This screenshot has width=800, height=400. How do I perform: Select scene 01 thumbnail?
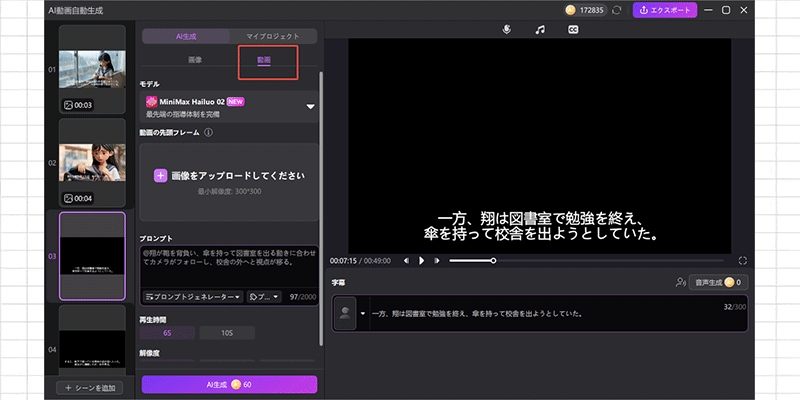pyautogui.click(x=92, y=69)
